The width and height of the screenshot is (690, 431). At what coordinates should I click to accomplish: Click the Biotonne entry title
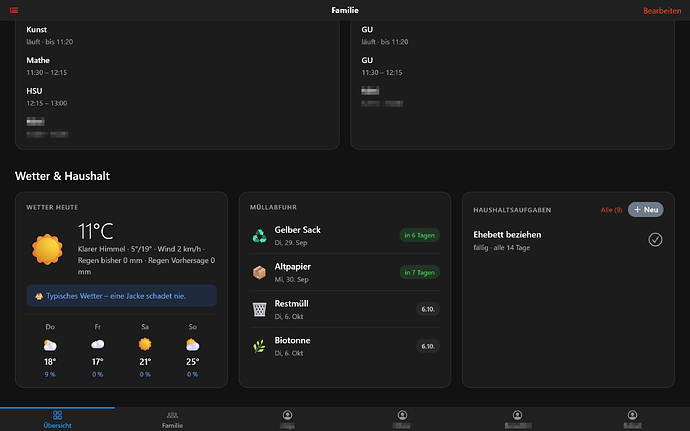pyautogui.click(x=292, y=340)
